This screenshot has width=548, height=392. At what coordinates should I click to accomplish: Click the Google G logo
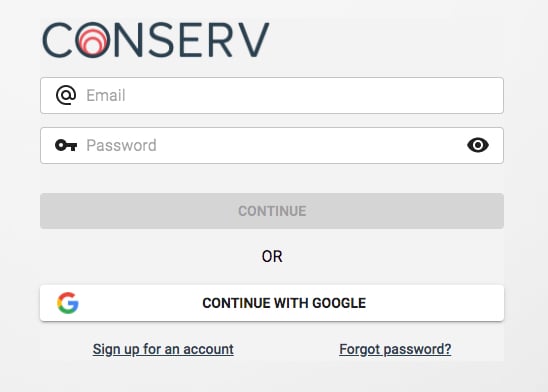point(68,303)
